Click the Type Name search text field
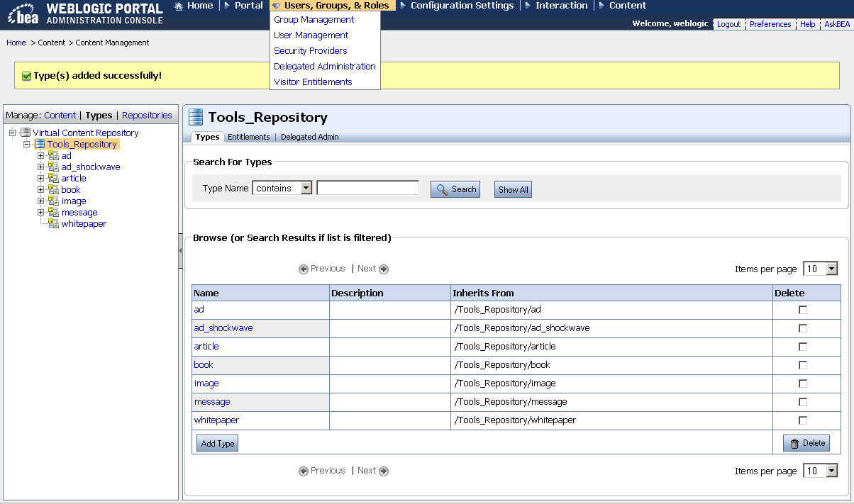The image size is (854, 504). click(367, 188)
